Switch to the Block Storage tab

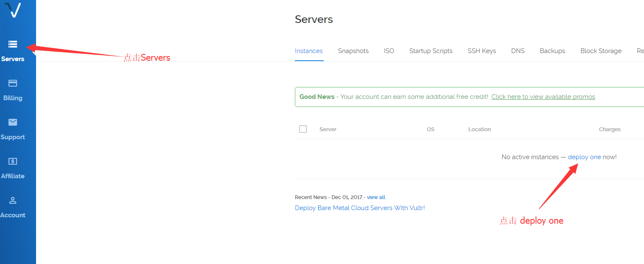click(x=601, y=51)
